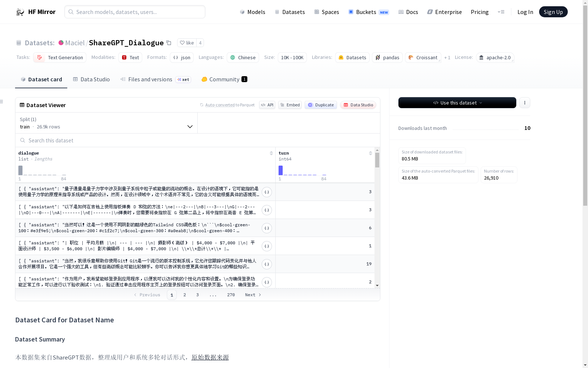The width and height of the screenshot is (588, 368).
Task: Open the 原始数据来源 link
Action: pyautogui.click(x=210, y=357)
